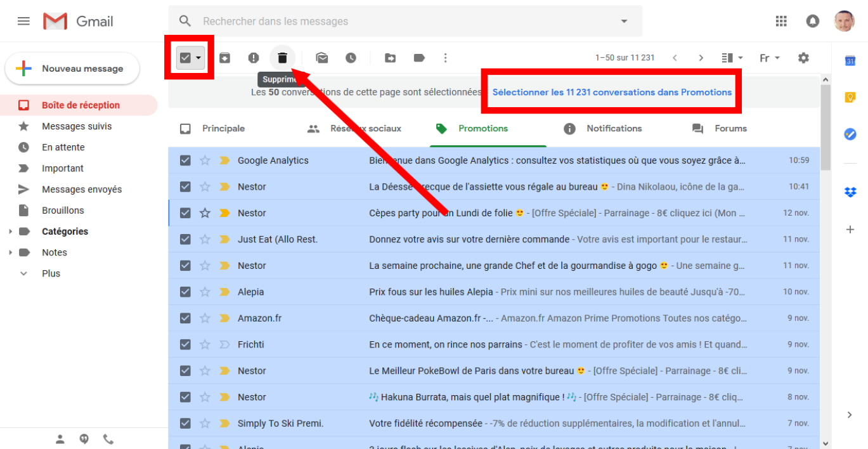Open the profile account avatar
Viewport: 868px width, 449px height.
pyautogui.click(x=844, y=21)
